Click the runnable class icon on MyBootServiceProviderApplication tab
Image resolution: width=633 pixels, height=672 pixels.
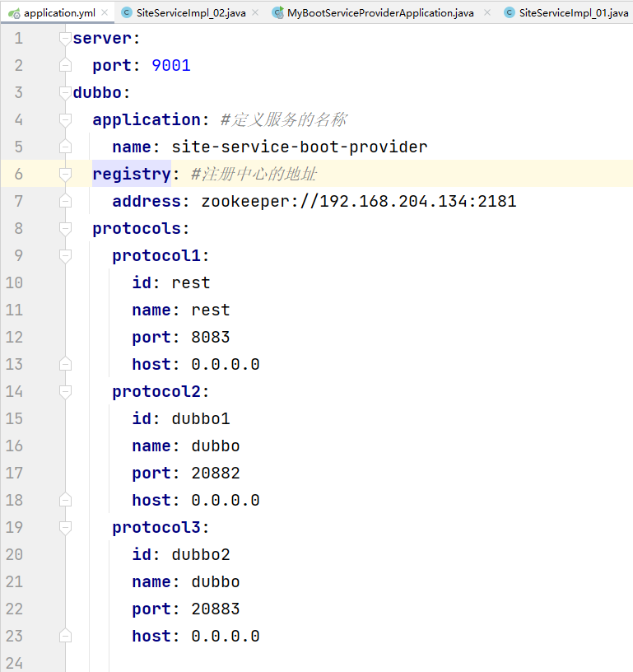click(278, 13)
